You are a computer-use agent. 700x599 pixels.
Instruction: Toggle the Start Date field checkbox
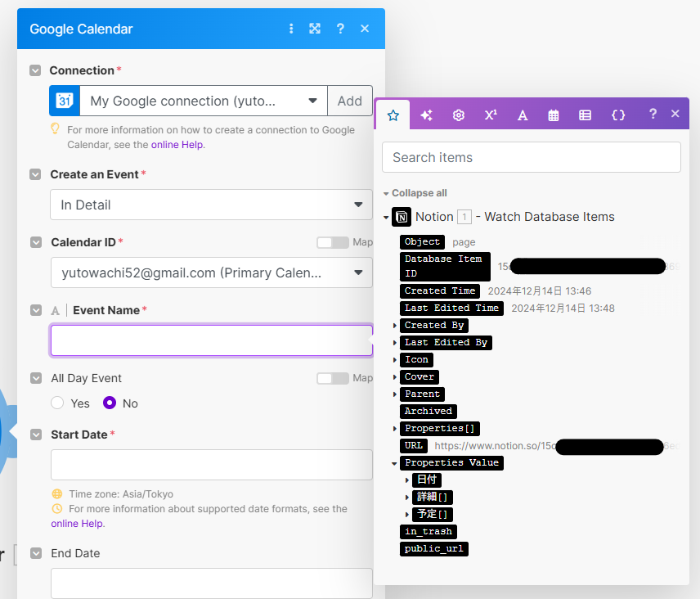[x=36, y=435]
